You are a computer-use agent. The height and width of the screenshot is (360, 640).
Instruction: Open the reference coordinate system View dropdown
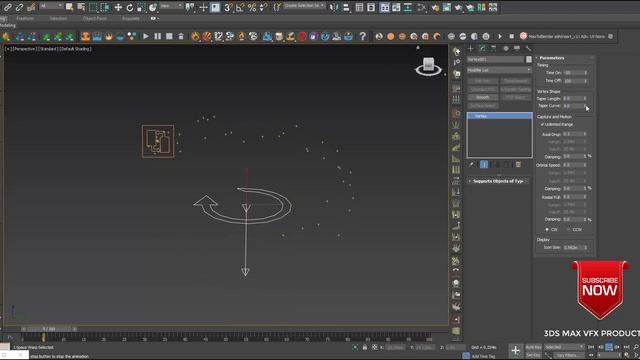[171, 6]
